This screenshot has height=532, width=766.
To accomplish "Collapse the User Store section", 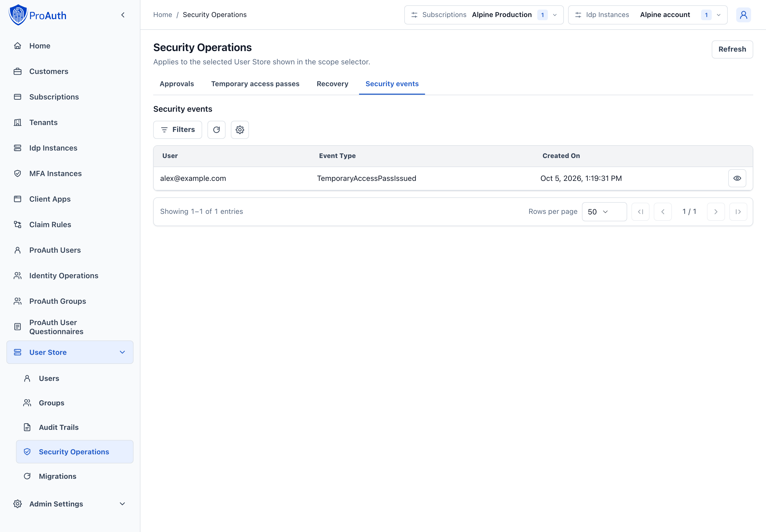I will [x=70, y=352].
